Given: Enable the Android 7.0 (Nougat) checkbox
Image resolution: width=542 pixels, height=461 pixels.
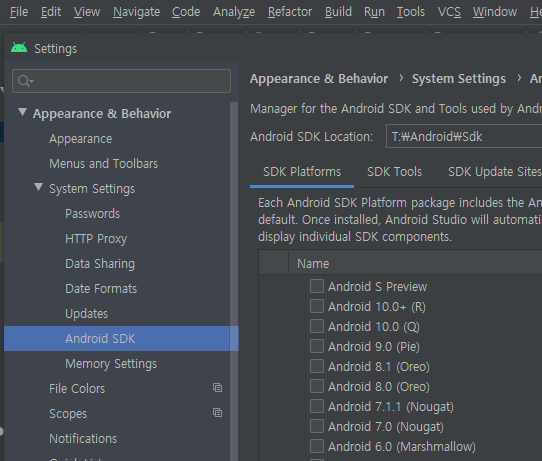Looking at the screenshot, I should (317, 426).
